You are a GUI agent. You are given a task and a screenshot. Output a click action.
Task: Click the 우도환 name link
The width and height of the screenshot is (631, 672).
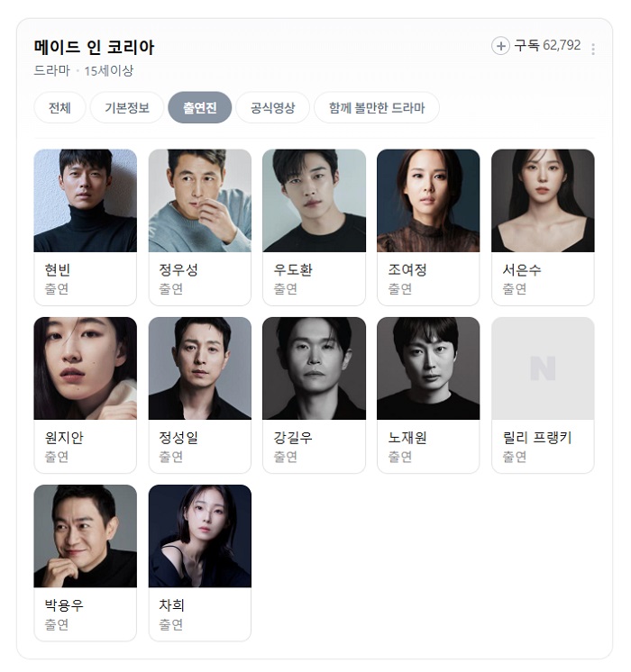(293, 270)
